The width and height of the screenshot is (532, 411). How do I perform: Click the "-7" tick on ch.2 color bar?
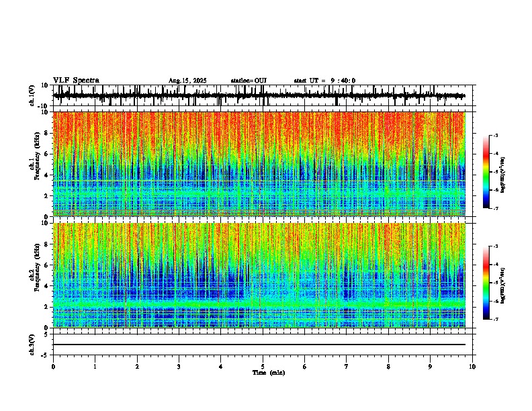(496, 319)
